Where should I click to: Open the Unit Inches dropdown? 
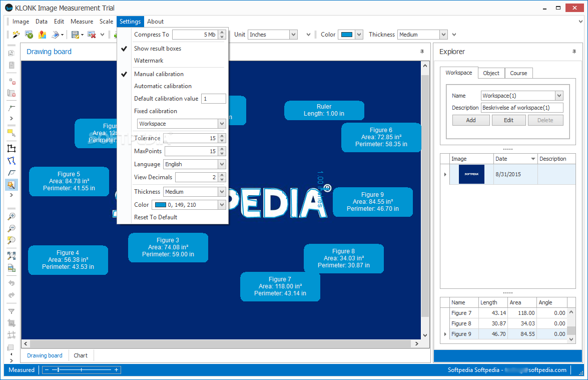click(293, 35)
